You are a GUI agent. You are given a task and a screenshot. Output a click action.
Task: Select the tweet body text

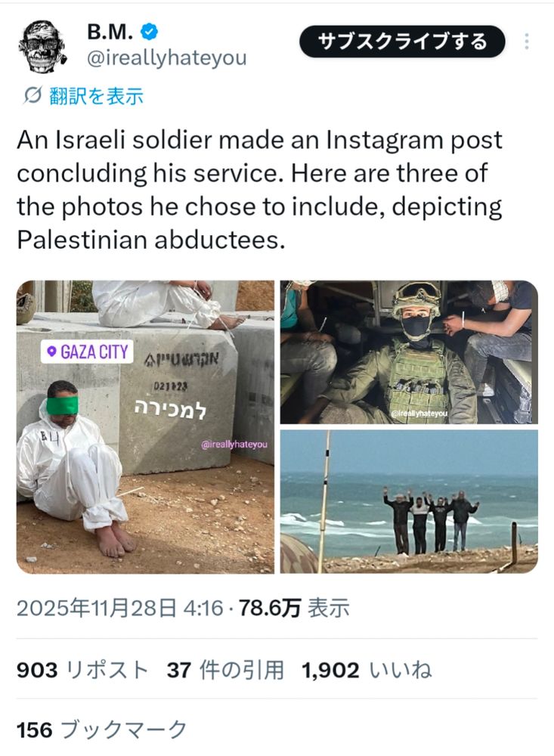(259, 190)
